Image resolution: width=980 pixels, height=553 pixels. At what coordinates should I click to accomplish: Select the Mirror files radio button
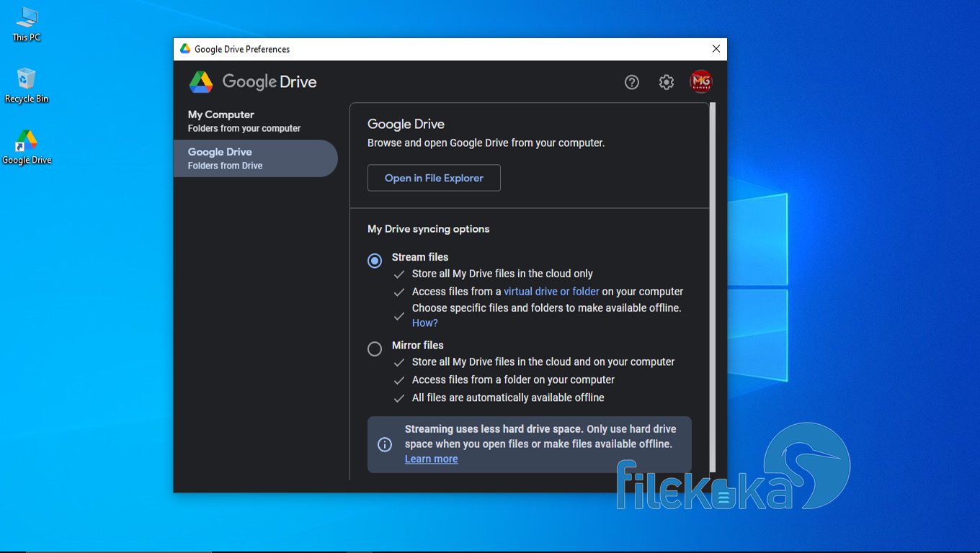375,349
